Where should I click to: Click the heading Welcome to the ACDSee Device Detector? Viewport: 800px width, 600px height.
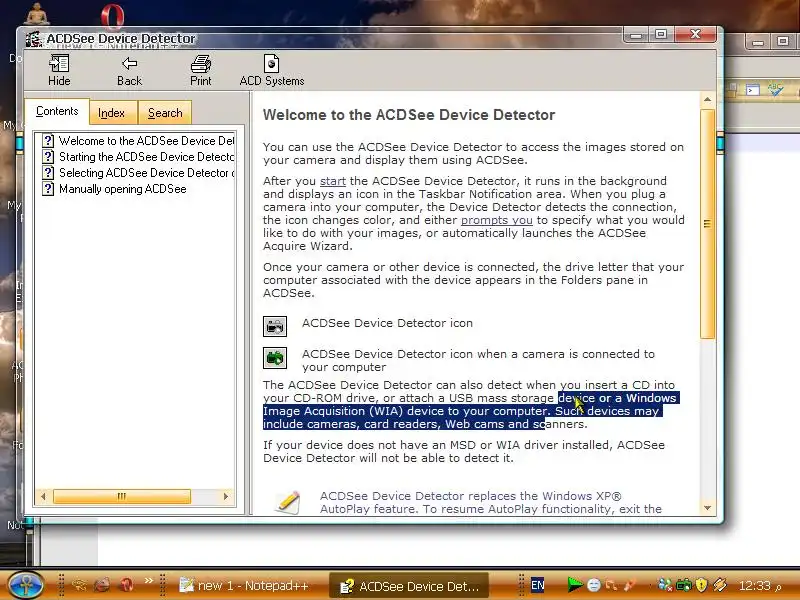(409, 115)
